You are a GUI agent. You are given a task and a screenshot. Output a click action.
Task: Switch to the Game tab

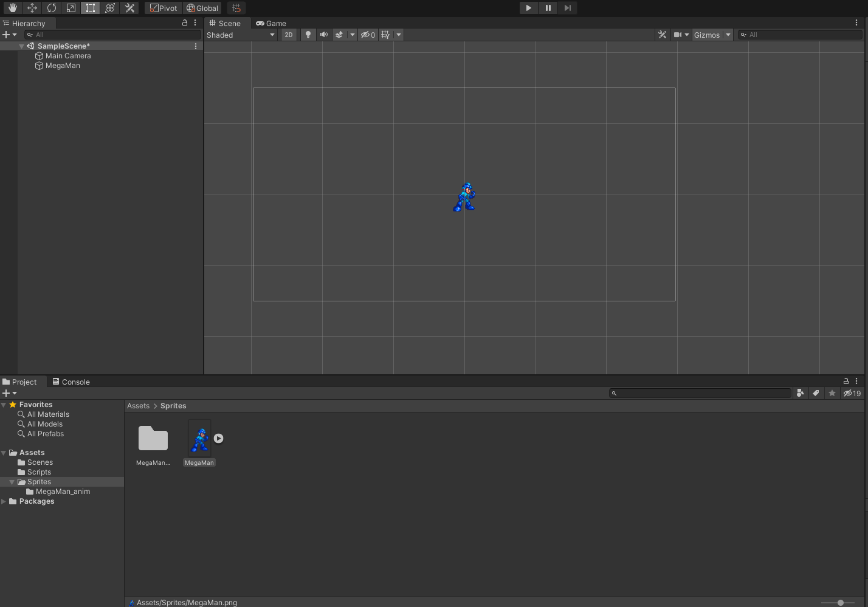271,23
